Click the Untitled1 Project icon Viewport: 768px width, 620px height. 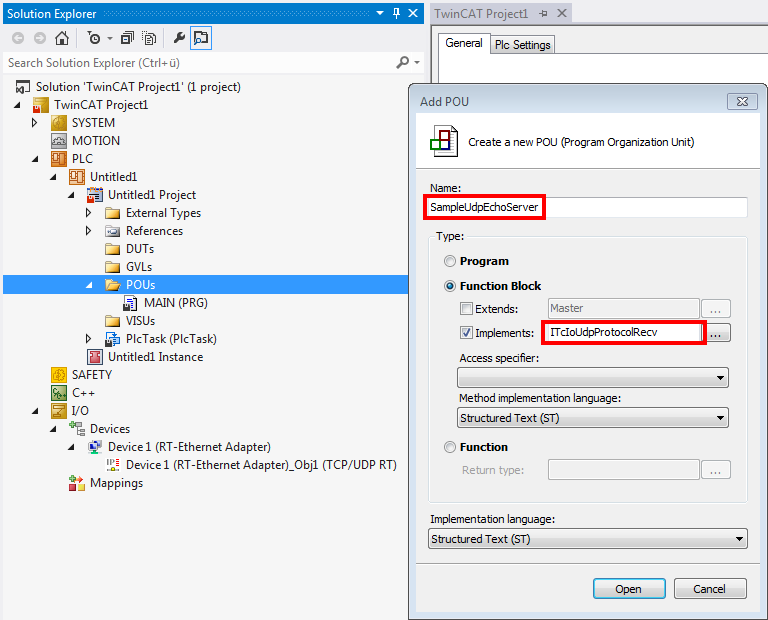click(95, 195)
